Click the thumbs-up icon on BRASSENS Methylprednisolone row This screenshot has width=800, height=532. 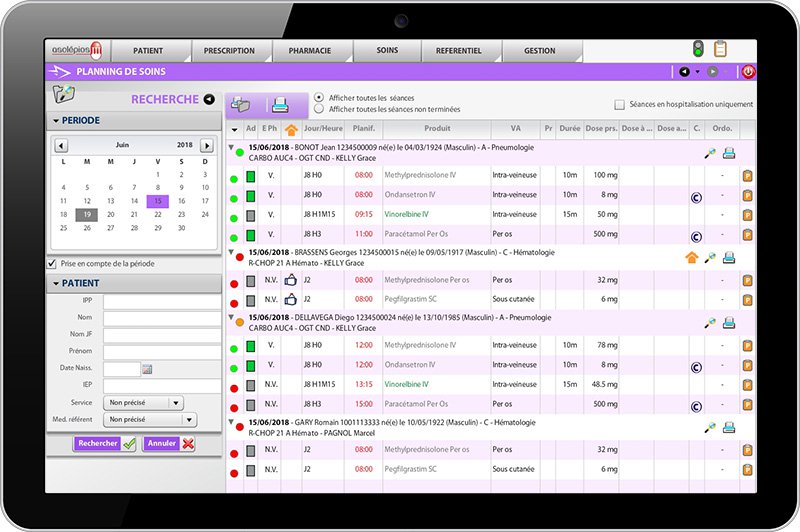pos(290,280)
